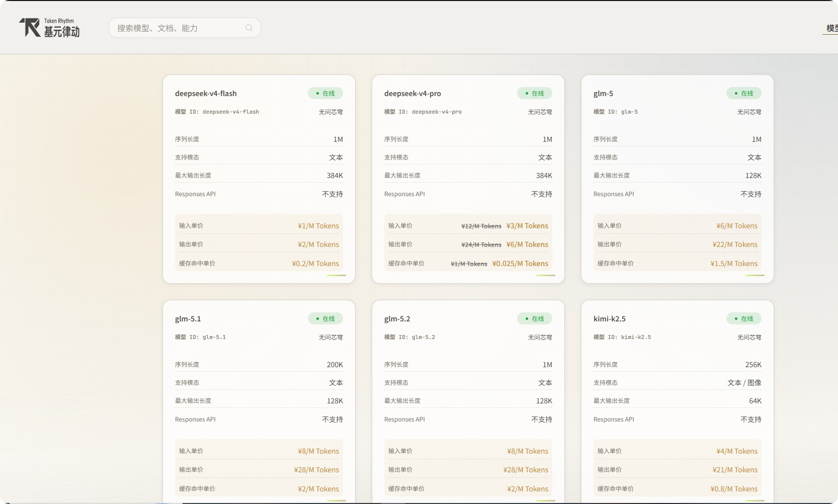The image size is (838, 504).
Task: Click the ¥0.8/M Tokens cache price
Action: (x=734, y=489)
